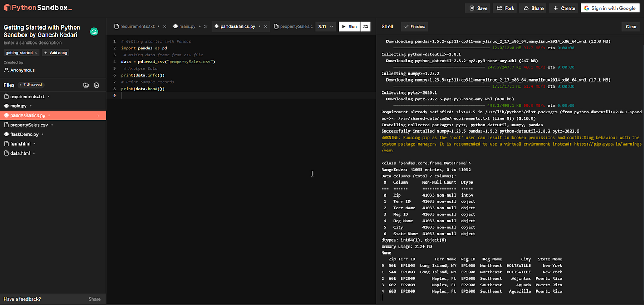This screenshot has height=305, width=644.
Task: Switch to the main.py editor tab
Action: tap(187, 26)
